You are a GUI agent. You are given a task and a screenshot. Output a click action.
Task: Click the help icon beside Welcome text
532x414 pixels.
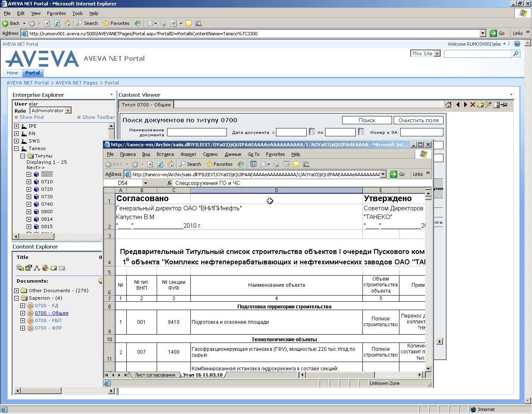pos(517,44)
